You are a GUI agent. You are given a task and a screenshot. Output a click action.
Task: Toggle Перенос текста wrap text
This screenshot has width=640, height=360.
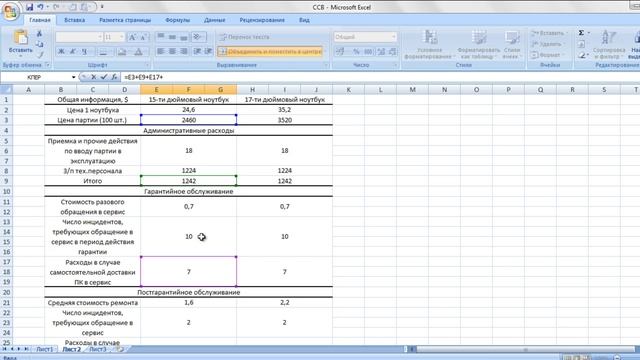244,37
